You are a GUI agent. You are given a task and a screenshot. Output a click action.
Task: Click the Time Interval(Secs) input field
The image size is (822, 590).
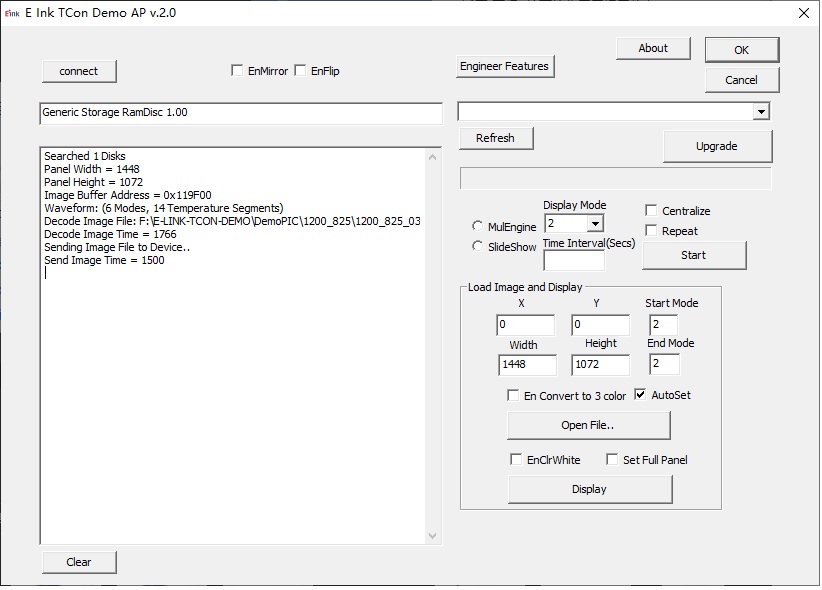(x=574, y=261)
